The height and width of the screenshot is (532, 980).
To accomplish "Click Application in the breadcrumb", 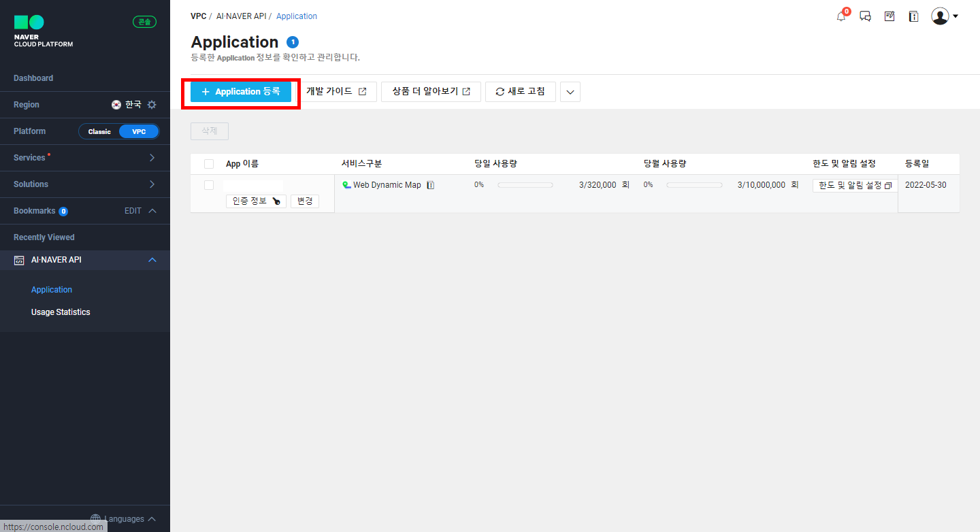I will coord(297,16).
